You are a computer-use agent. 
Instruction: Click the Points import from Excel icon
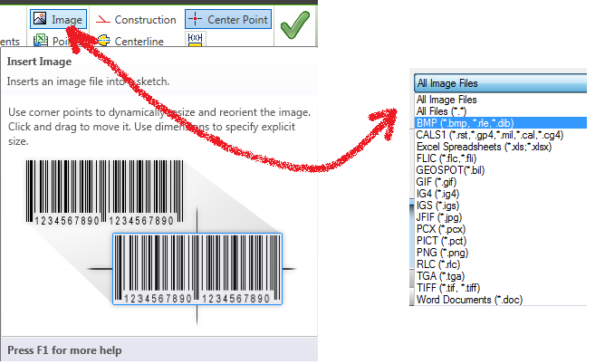click(41, 41)
